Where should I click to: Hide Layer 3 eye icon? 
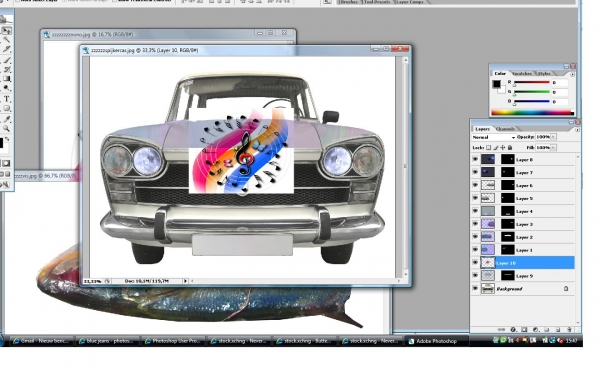pos(475,224)
